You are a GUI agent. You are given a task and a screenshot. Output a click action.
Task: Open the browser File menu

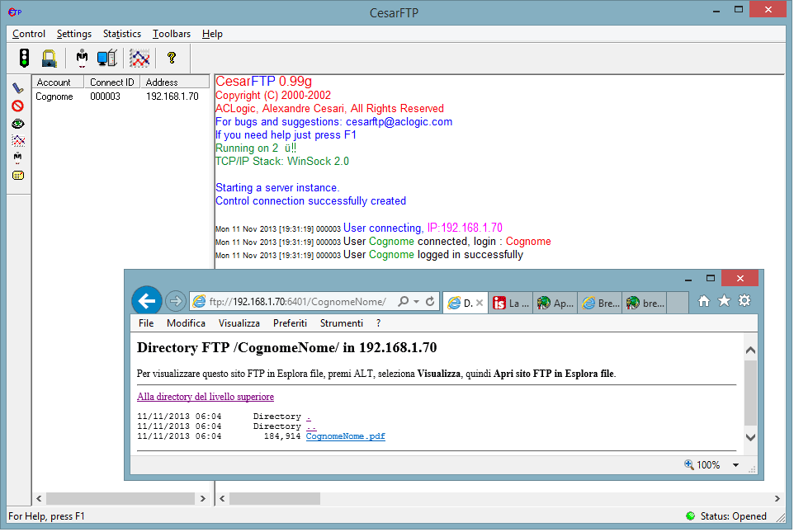point(146,323)
